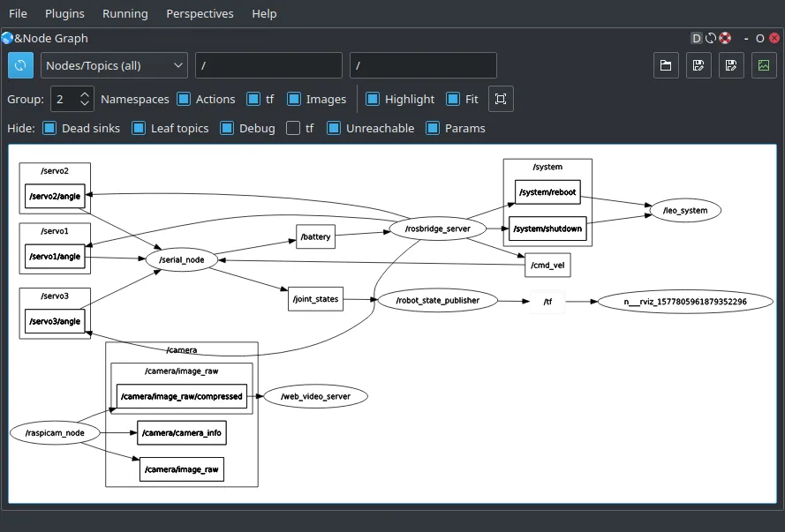The height and width of the screenshot is (532, 785).
Task: Increase Group value with the up stepper
Action: (85, 95)
